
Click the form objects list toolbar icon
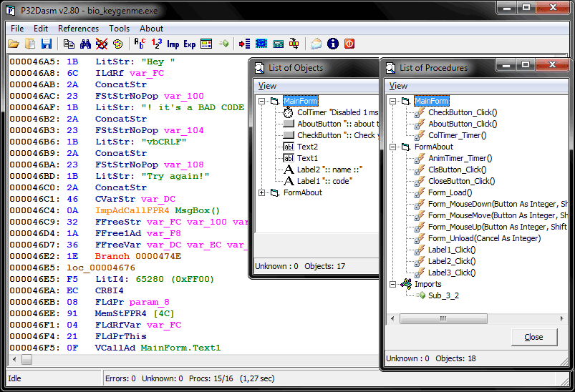[206, 44]
